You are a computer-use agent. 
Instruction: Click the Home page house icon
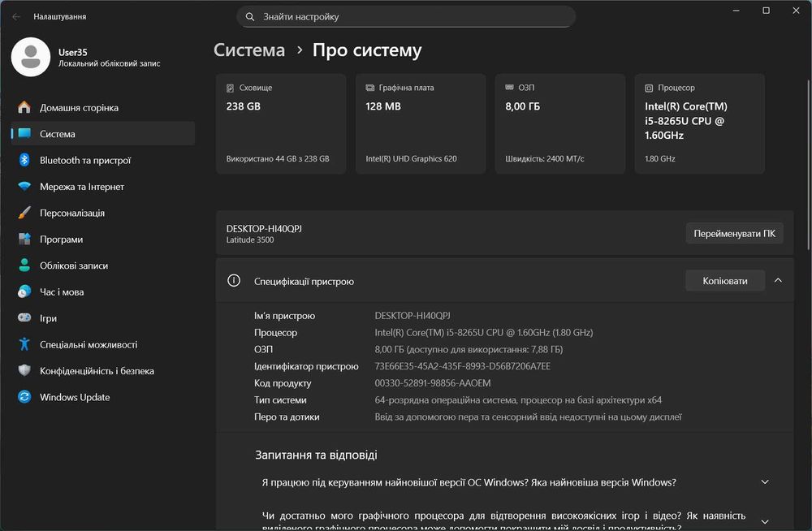click(24, 107)
